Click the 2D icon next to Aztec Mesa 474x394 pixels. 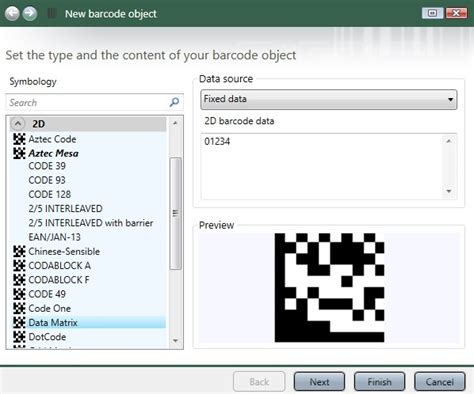point(19,153)
